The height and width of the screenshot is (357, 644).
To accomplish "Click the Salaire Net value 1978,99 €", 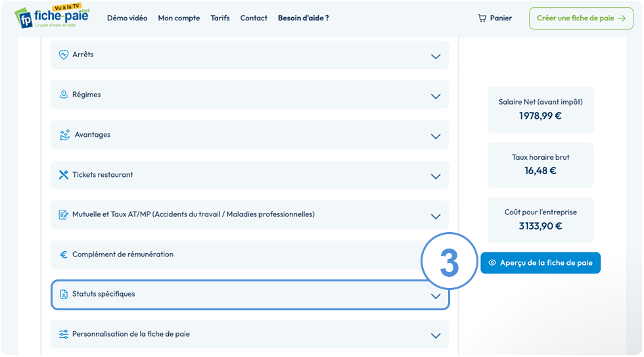I will click(x=540, y=116).
